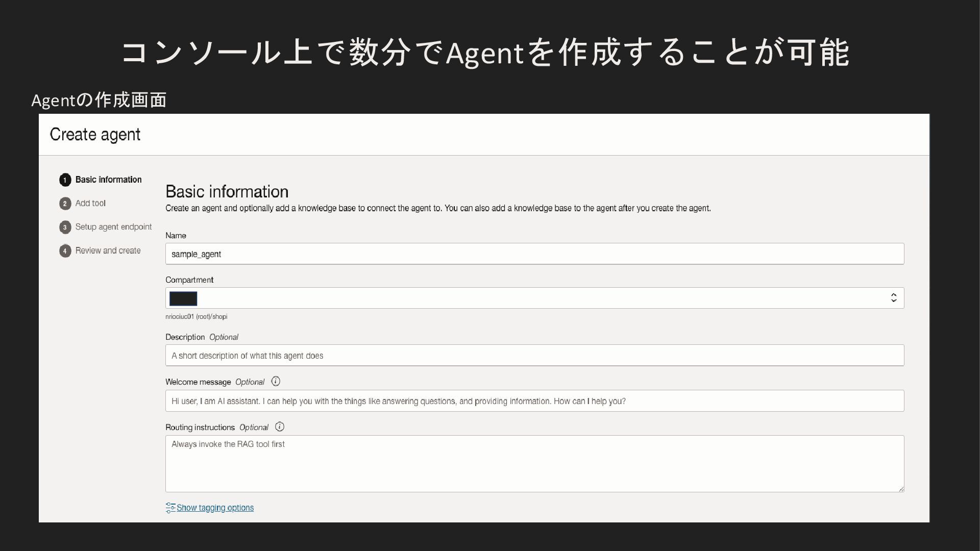Click step 1 circle icon
This screenshot has height=551, width=980.
click(x=65, y=180)
